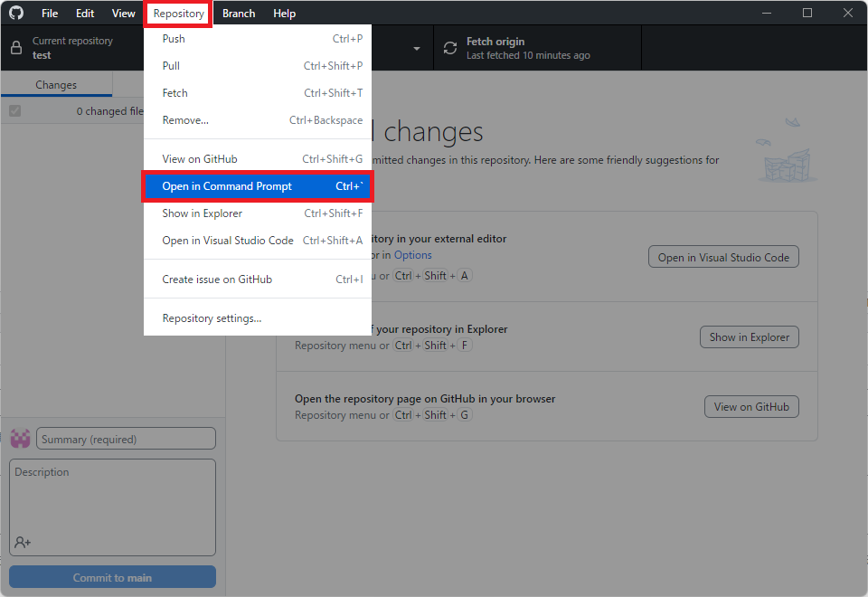Open the Current repository test selector
Screen dimensions: 868x597
[72, 48]
